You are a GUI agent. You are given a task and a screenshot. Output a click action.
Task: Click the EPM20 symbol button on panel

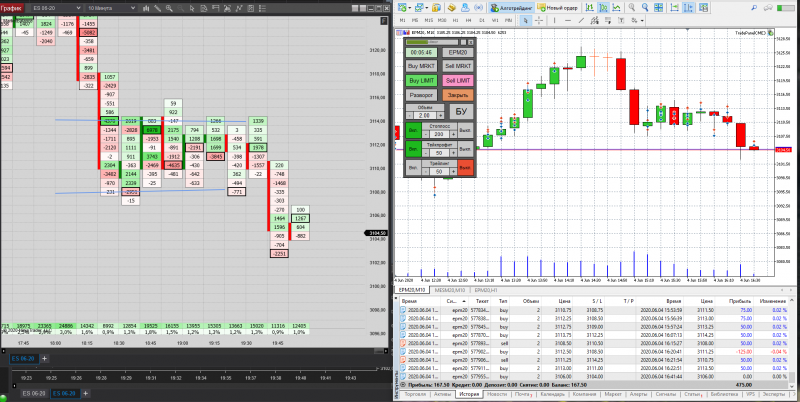coord(458,52)
